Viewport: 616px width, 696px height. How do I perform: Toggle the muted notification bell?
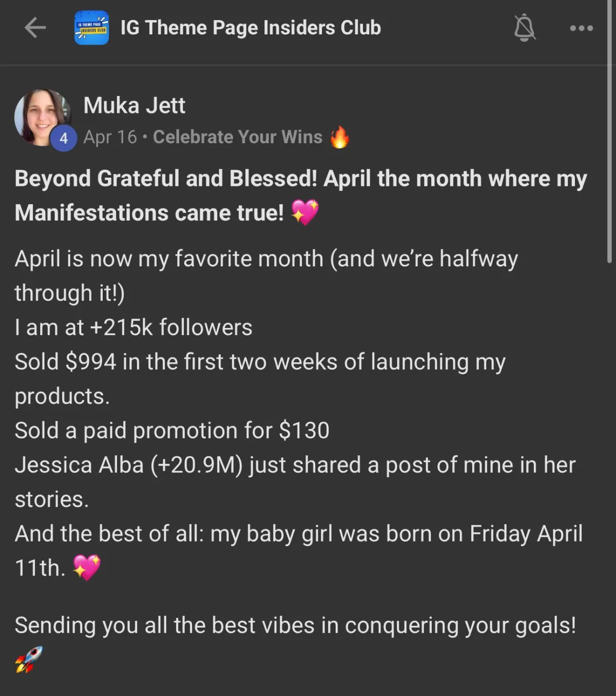(x=525, y=28)
